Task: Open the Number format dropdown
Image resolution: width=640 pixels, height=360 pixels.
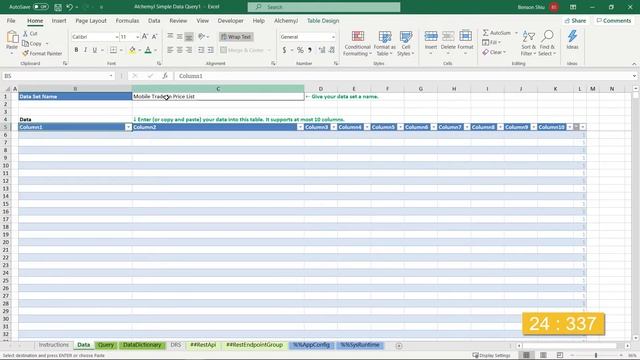Action: (x=333, y=37)
